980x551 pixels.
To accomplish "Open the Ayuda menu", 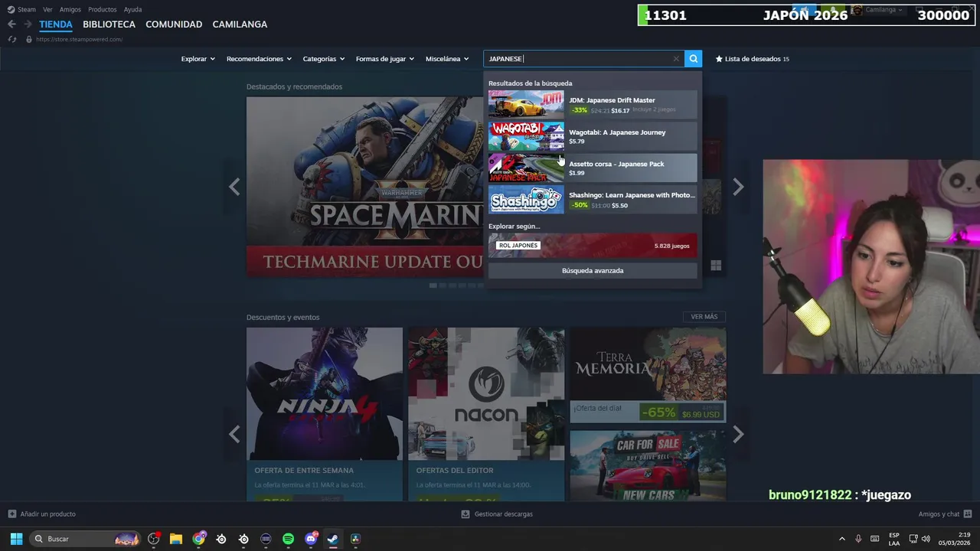I will click(x=132, y=9).
